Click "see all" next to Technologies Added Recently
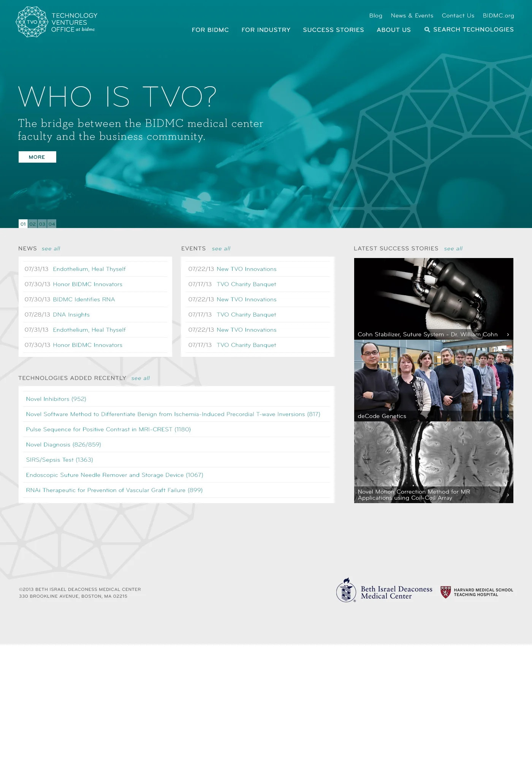532x760 pixels. (141, 378)
